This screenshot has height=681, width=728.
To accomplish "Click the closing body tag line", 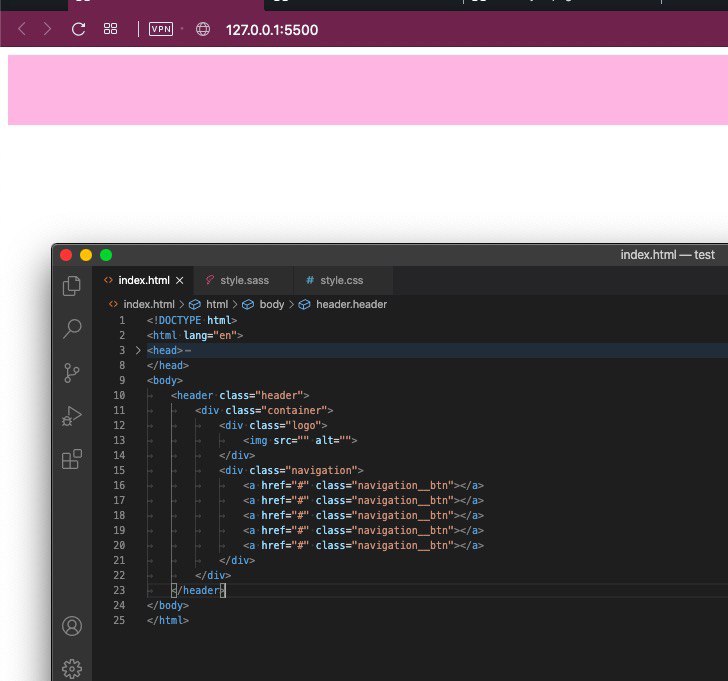I will coord(168,605).
